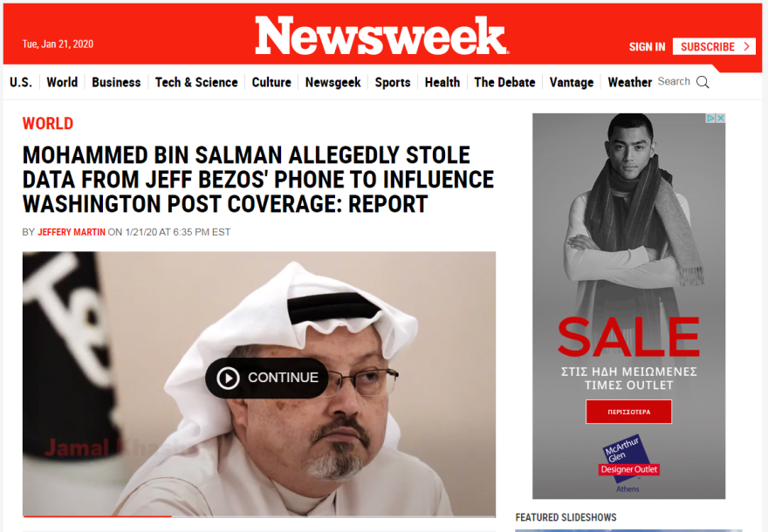Open the Business section
The width and height of the screenshot is (768, 532).
[x=116, y=82]
